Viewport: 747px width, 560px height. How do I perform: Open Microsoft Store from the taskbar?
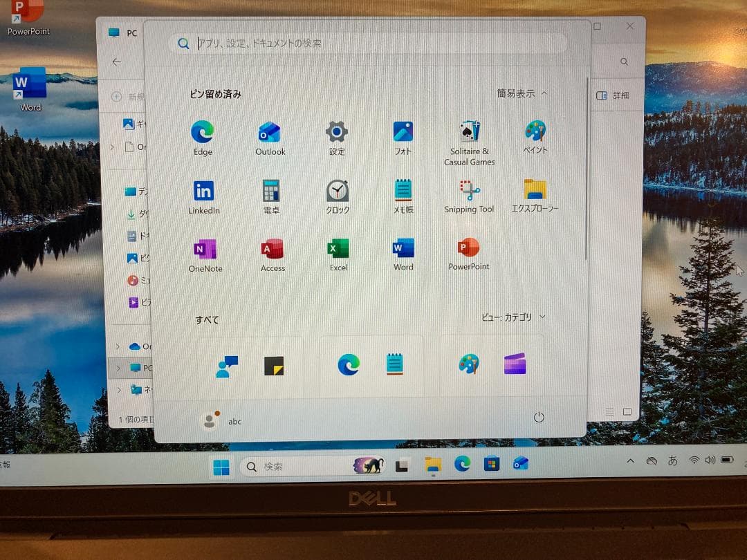point(491,463)
